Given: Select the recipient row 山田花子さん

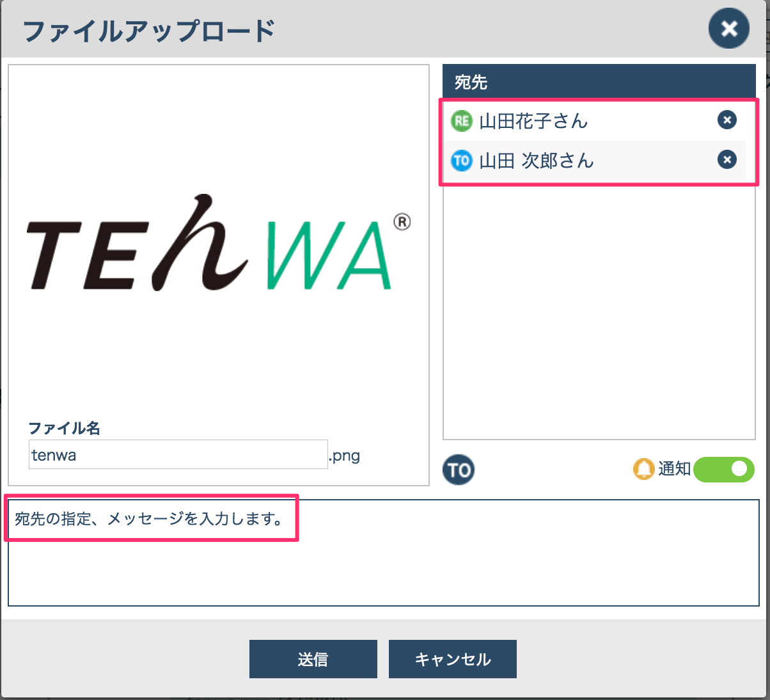Looking at the screenshot, I should (x=595, y=120).
